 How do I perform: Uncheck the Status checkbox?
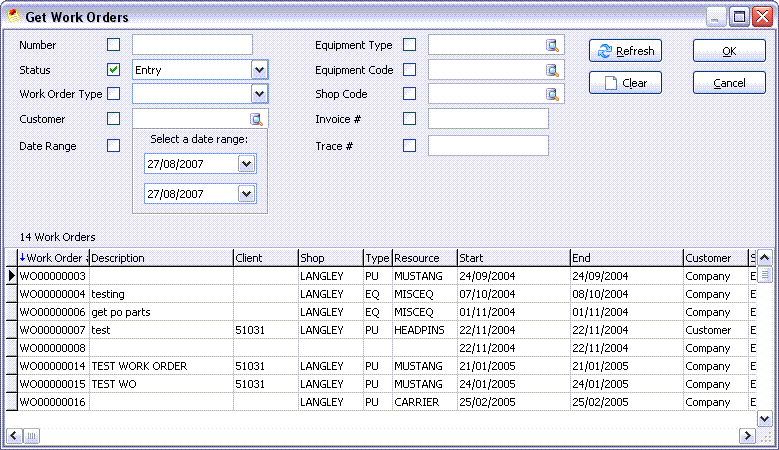pyautogui.click(x=113, y=70)
